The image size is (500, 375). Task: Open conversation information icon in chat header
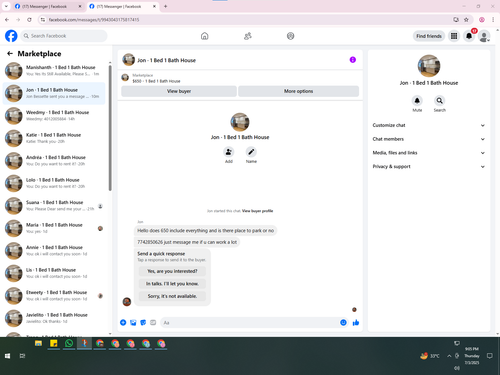353,60
